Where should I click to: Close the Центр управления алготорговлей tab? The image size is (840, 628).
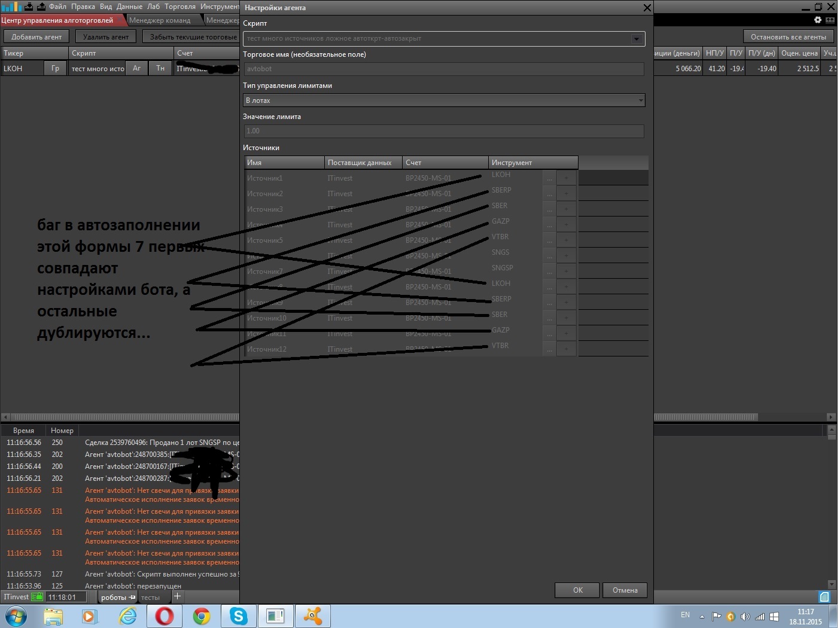click(120, 20)
